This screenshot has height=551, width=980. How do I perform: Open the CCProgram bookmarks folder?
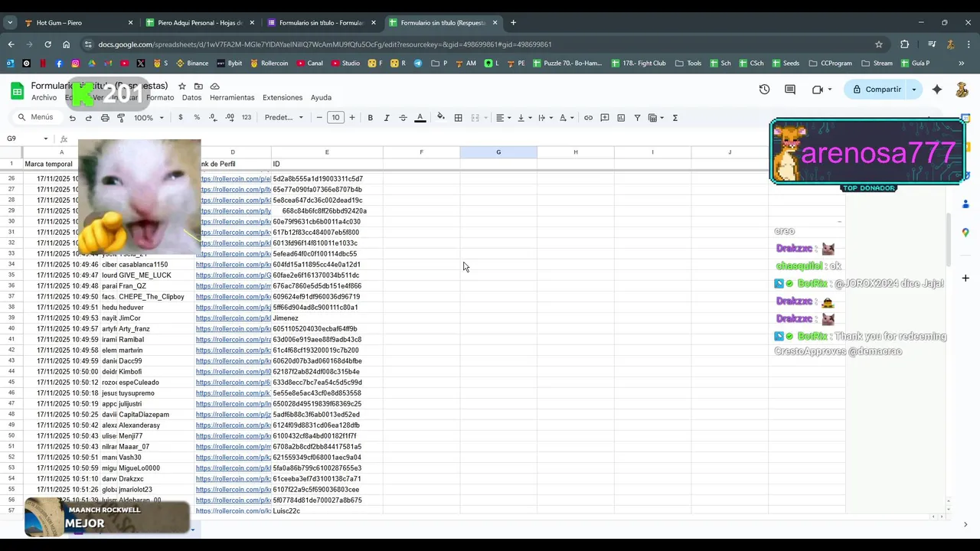coord(829,64)
